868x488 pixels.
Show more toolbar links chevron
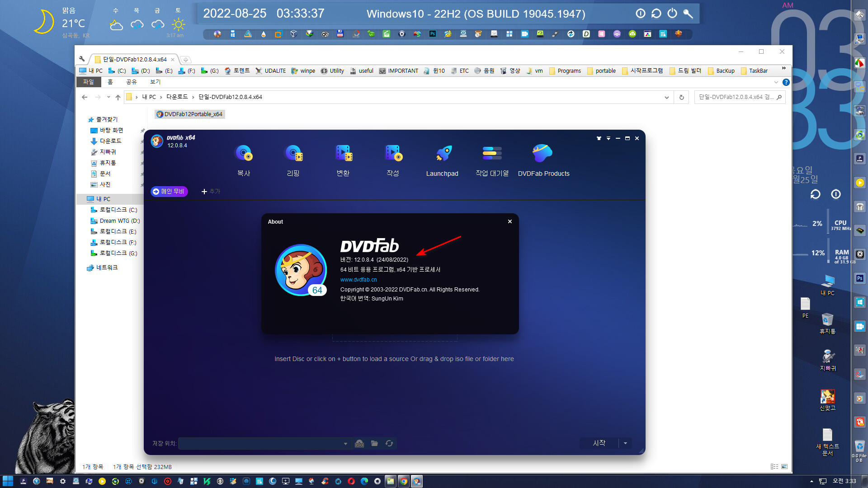pos(783,69)
